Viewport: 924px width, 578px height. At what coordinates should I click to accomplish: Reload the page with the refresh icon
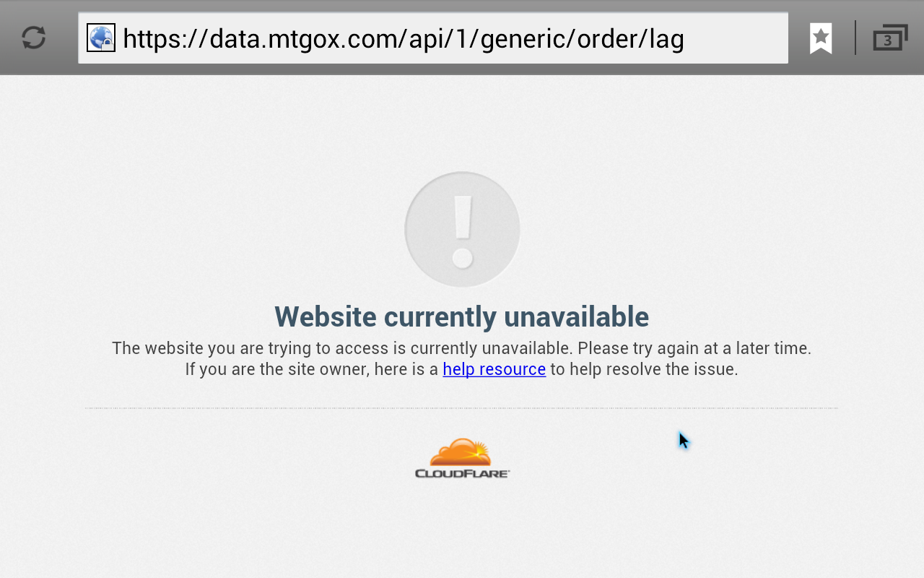point(34,38)
